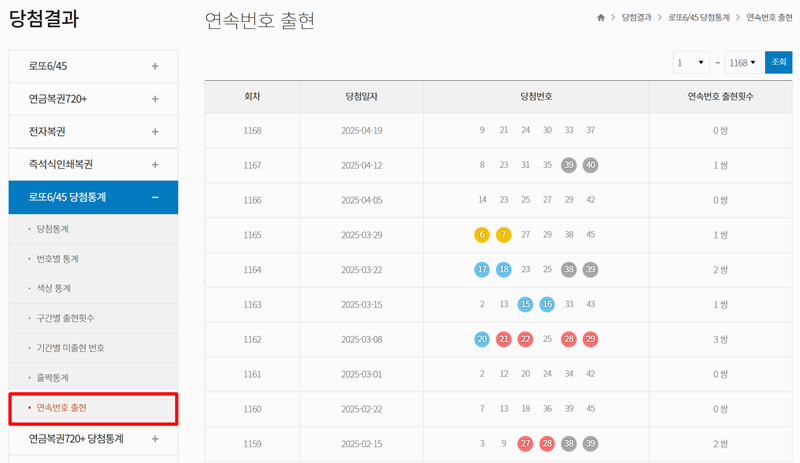Click blue ball 20 in round 1162
The height and width of the screenshot is (463, 800).
pos(482,339)
